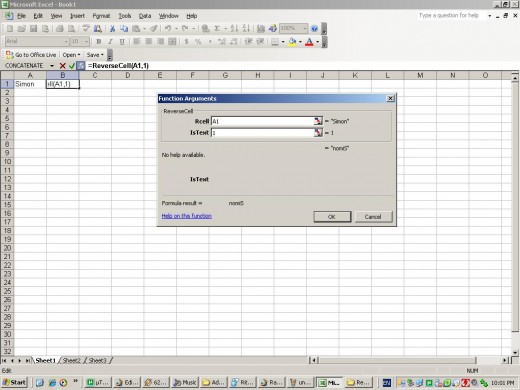
Task: Toggle Underline formatting
Action: coord(122,42)
